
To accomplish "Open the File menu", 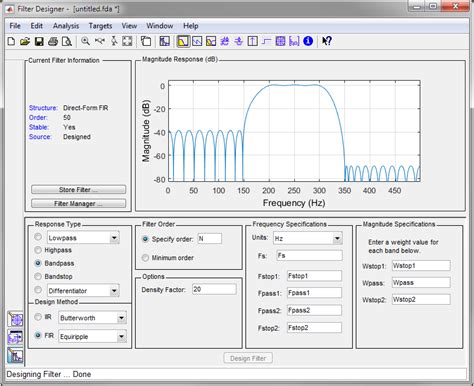I will tap(15, 26).
